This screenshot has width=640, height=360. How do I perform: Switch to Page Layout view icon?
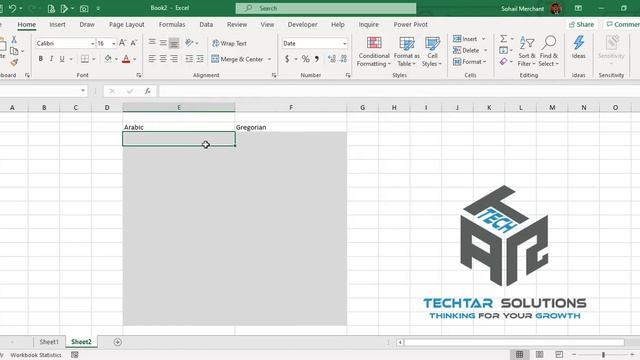click(x=539, y=354)
